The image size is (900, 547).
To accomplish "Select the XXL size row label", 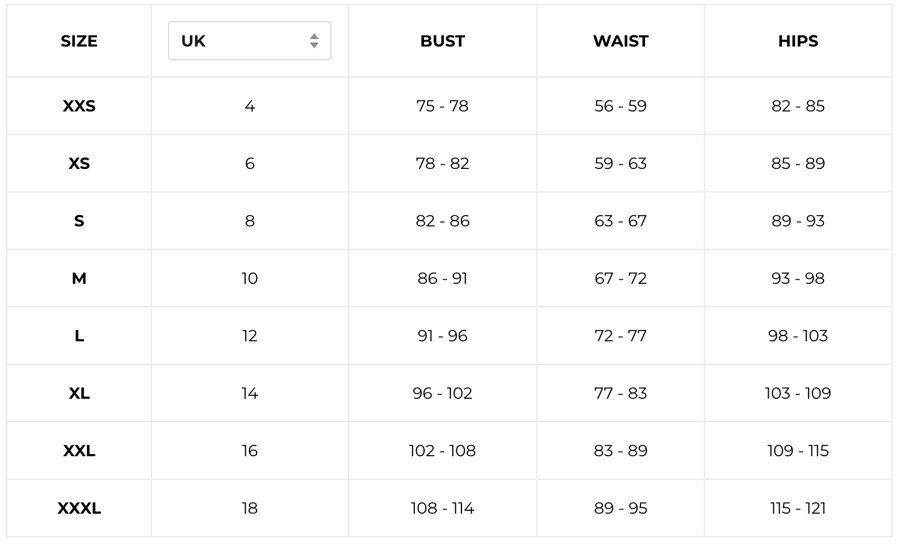I will point(79,451).
